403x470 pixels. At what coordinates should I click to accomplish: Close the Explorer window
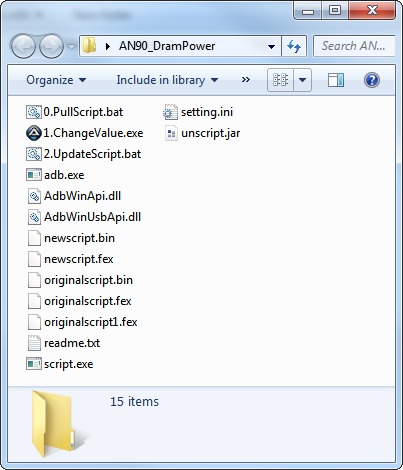[372, 11]
